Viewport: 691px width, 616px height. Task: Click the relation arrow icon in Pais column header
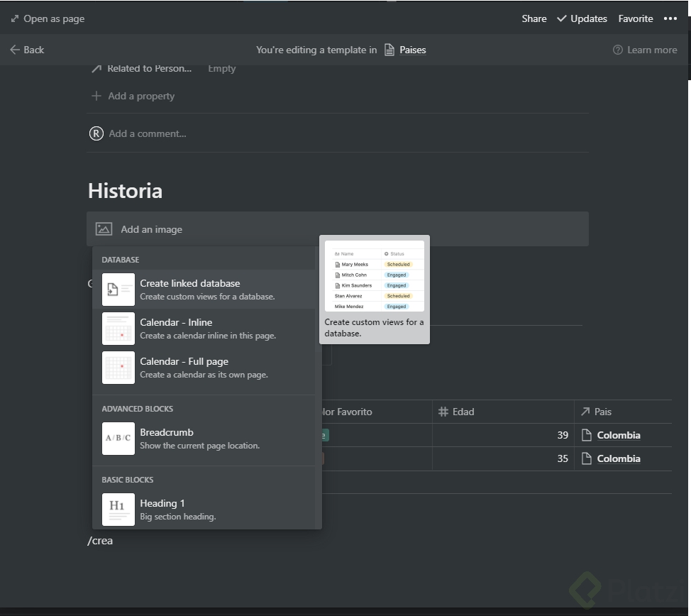click(x=585, y=412)
